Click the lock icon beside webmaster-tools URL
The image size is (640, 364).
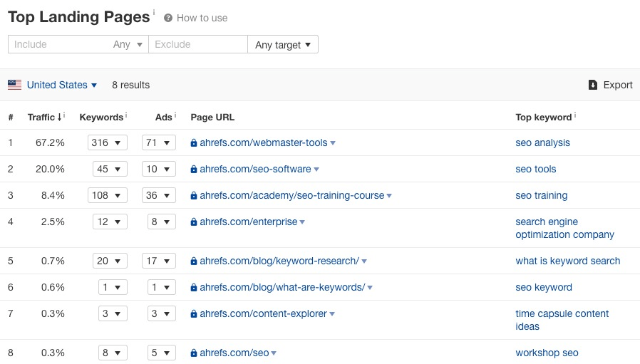pos(194,143)
